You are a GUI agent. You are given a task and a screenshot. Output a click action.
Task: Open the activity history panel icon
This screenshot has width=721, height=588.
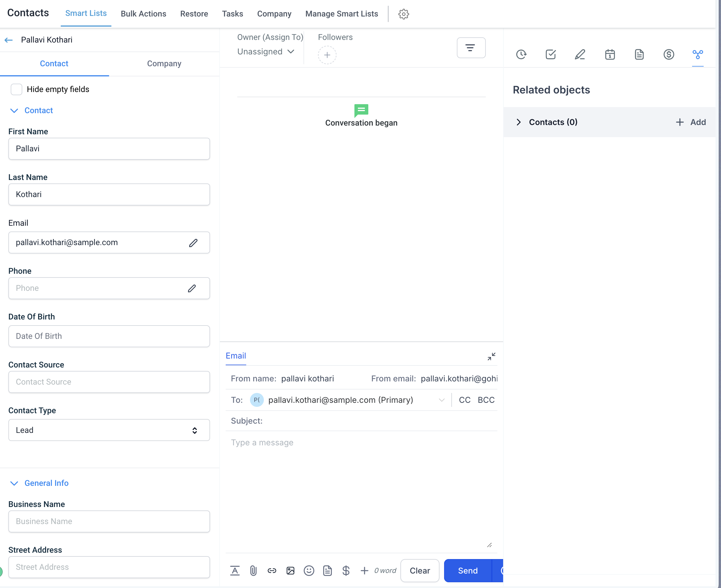tap(521, 54)
